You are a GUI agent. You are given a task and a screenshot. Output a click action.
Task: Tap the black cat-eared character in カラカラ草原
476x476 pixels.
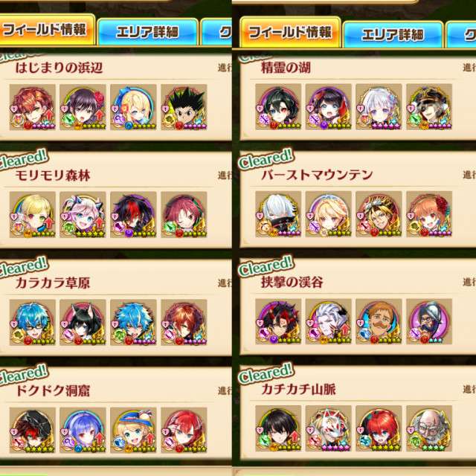click(x=83, y=322)
